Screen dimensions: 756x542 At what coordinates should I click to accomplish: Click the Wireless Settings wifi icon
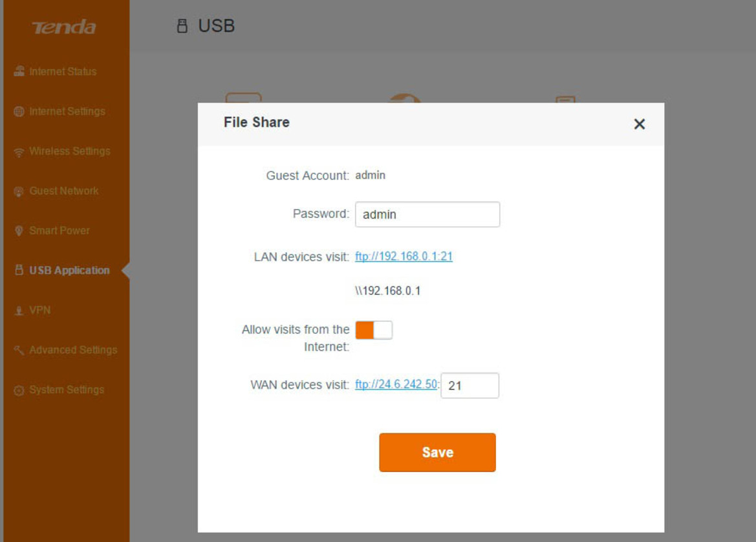click(x=19, y=152)
